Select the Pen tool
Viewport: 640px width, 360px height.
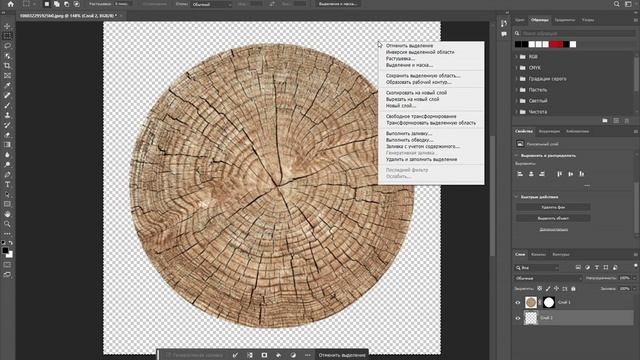7,174
